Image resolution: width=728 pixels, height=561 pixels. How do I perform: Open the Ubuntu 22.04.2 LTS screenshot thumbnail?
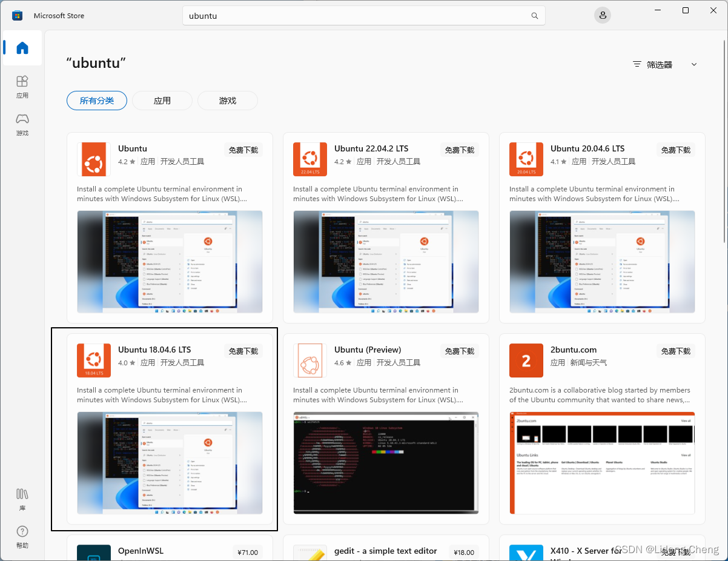386,262
